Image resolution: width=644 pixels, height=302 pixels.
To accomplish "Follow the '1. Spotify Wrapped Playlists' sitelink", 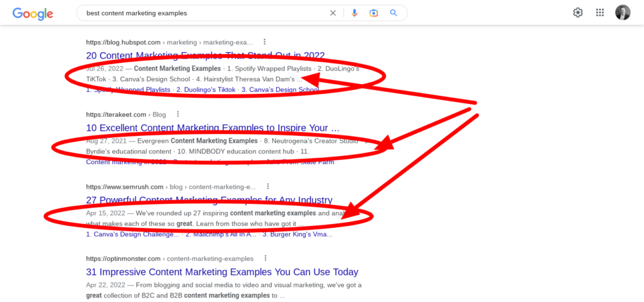I will [128, 89].
